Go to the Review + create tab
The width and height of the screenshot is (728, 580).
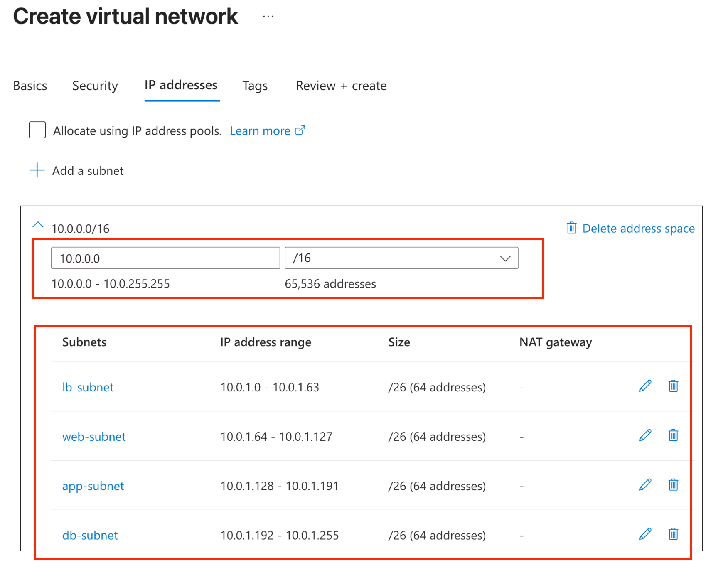(341, 86)
